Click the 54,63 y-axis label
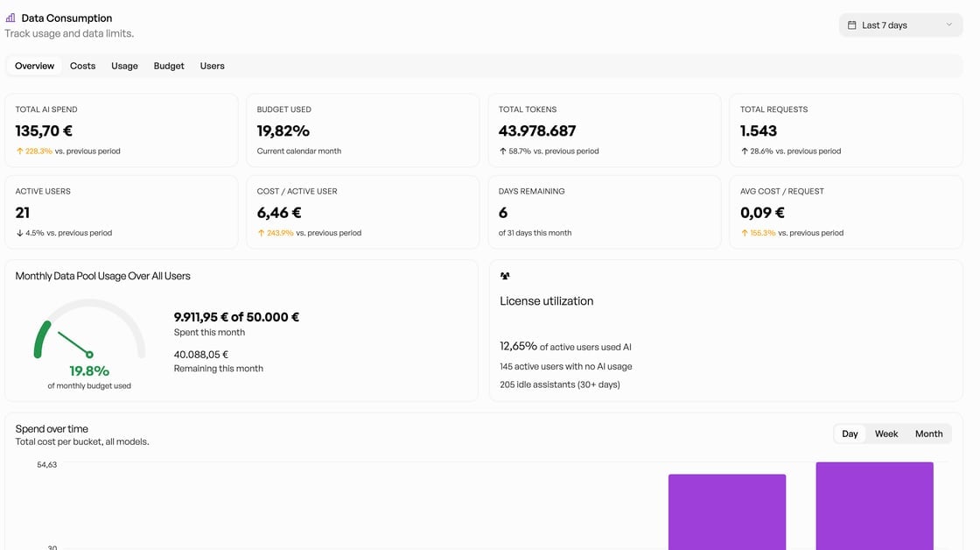Image resolution: width=980 pixels, height=550 pixels. [47, 465]
